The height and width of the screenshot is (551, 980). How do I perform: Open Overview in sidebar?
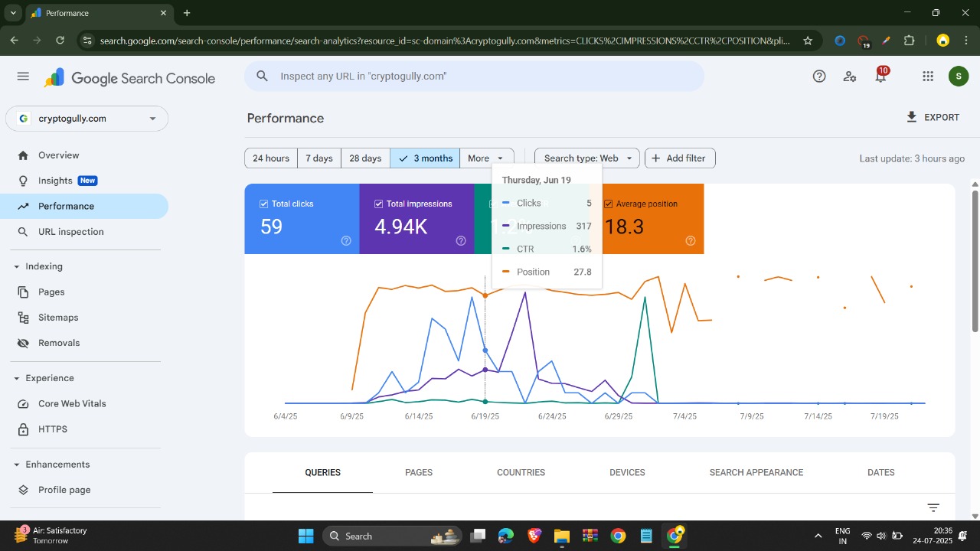point(84,155)
